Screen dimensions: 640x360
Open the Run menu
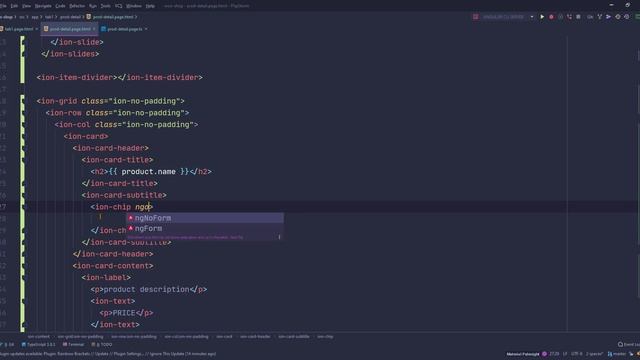click(93, 6)
